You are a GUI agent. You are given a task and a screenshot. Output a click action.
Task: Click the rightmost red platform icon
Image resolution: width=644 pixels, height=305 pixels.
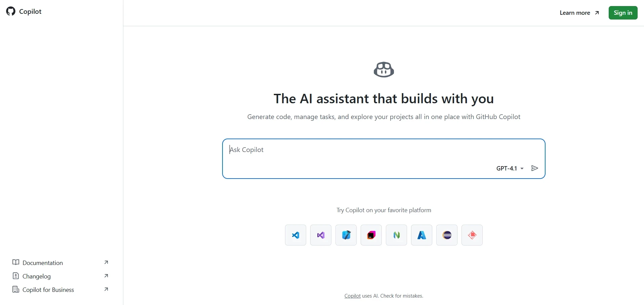(472, 235)
